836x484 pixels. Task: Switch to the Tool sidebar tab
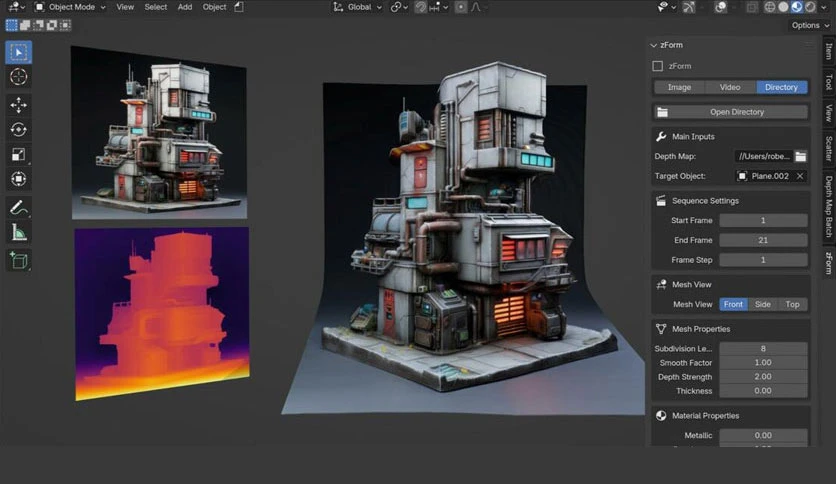coord(829,82)
